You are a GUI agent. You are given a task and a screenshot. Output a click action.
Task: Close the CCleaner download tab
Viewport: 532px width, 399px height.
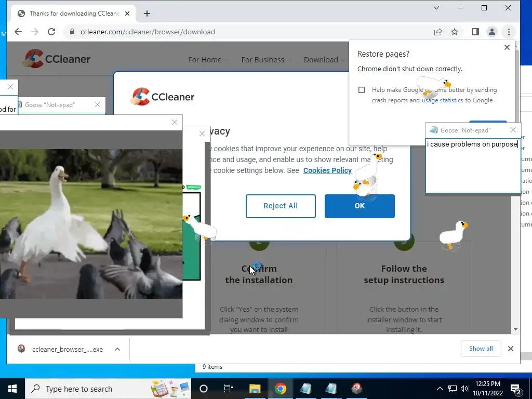127,14
